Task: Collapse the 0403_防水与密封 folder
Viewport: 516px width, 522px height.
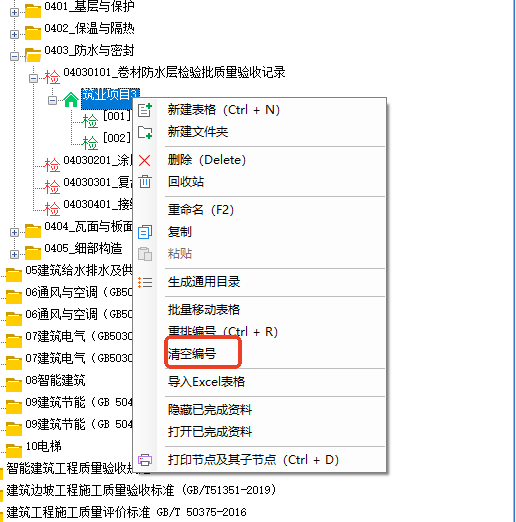Action: [14, 57]
